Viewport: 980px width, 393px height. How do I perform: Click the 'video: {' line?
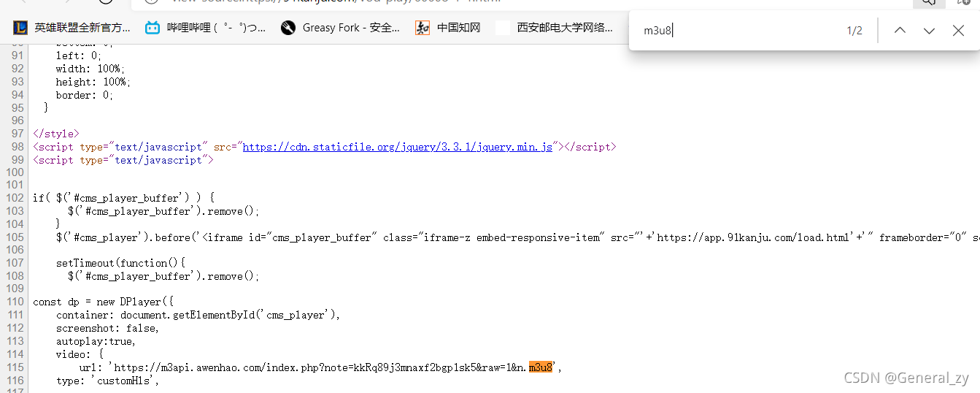click(x=80, y=354)
